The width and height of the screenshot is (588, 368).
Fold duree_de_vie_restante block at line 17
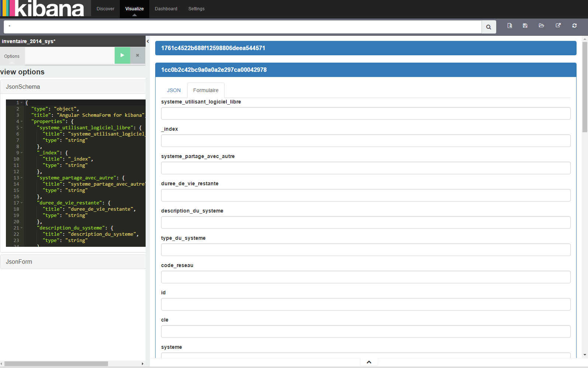point(22,203)
